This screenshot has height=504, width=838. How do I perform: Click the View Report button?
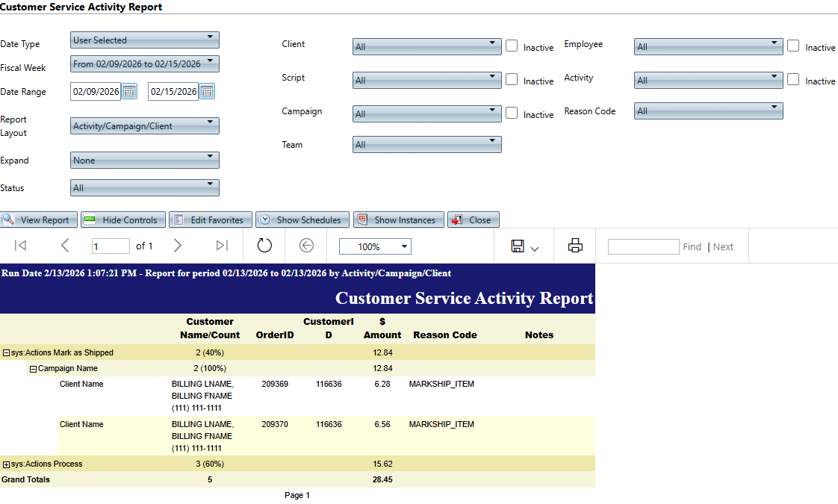(x=38, y=220)
